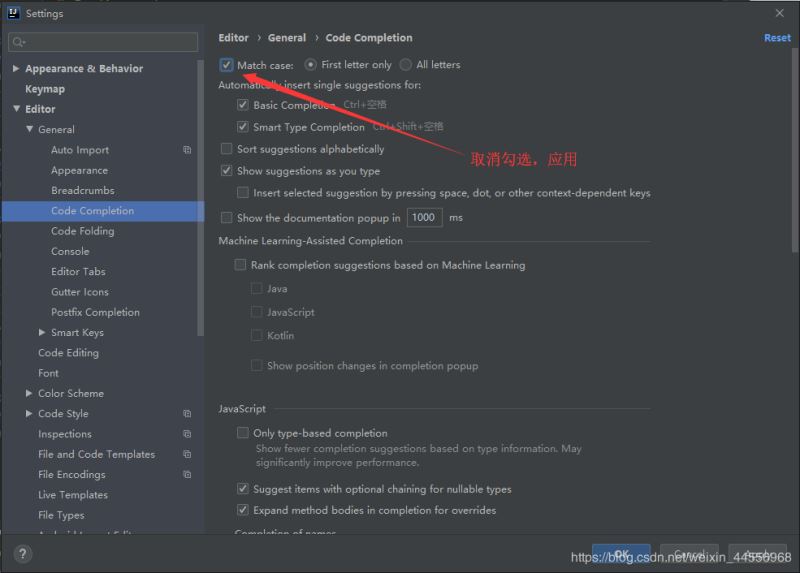Open the Font settings page

coord(48,373)
